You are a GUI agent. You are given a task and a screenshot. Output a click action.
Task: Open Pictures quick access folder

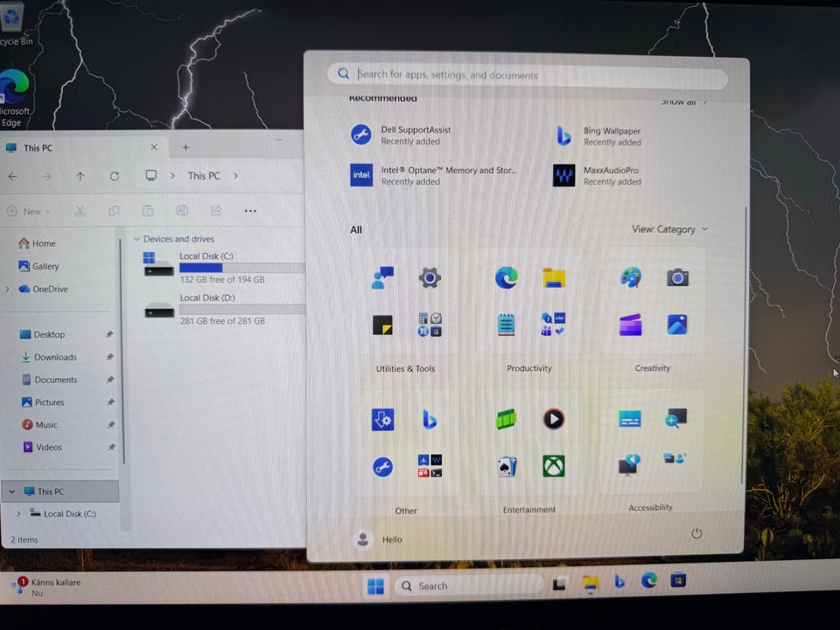43,402
